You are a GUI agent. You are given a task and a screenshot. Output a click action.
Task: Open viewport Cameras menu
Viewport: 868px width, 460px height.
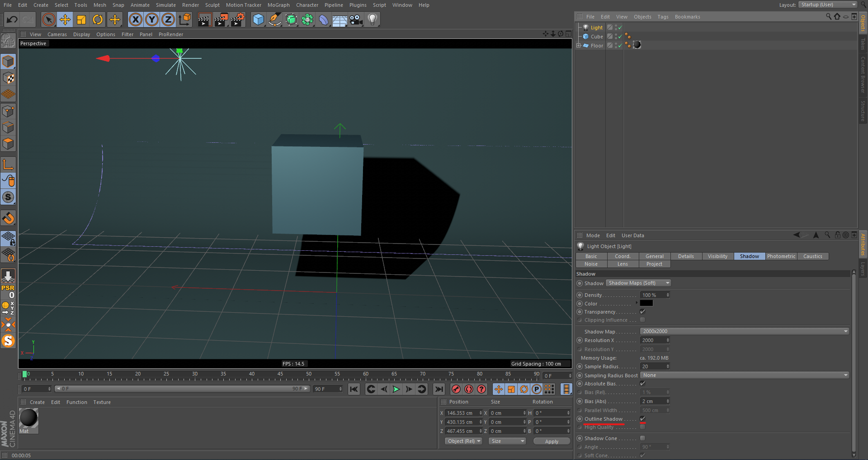pyautogui.click(x=57, y=34)
